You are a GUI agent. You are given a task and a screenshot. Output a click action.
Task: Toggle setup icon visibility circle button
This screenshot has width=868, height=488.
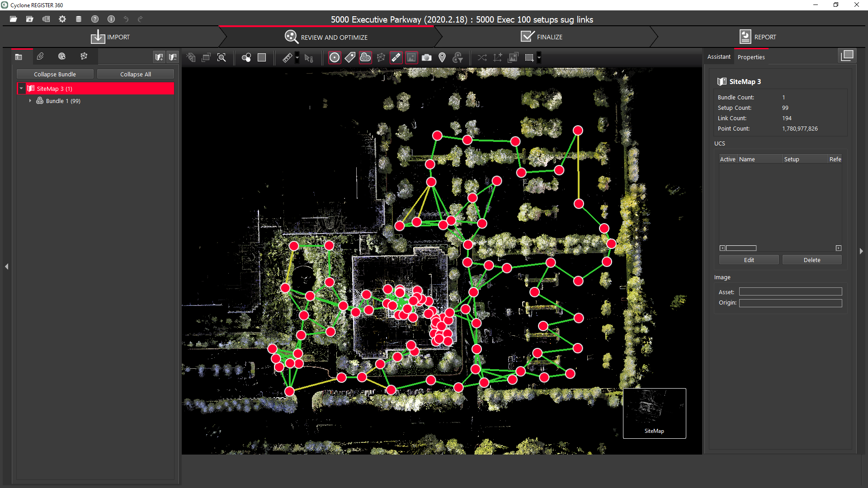(x=335, y=58)
